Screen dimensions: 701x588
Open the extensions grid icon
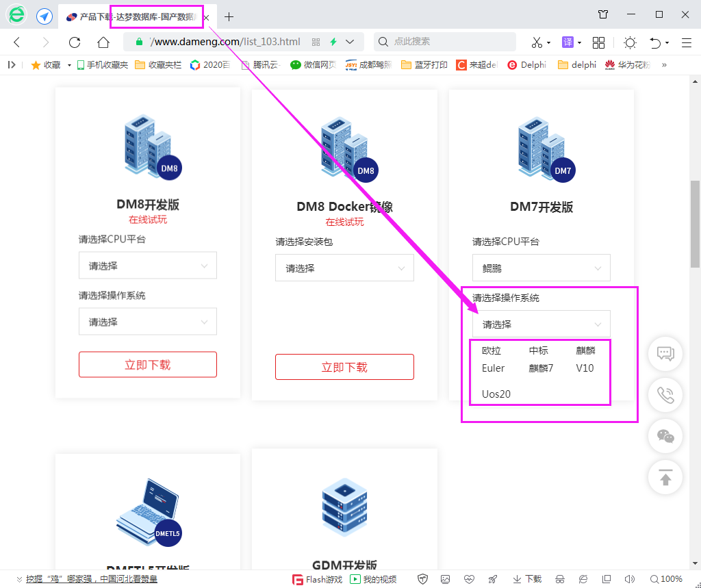tap(598, 42)
